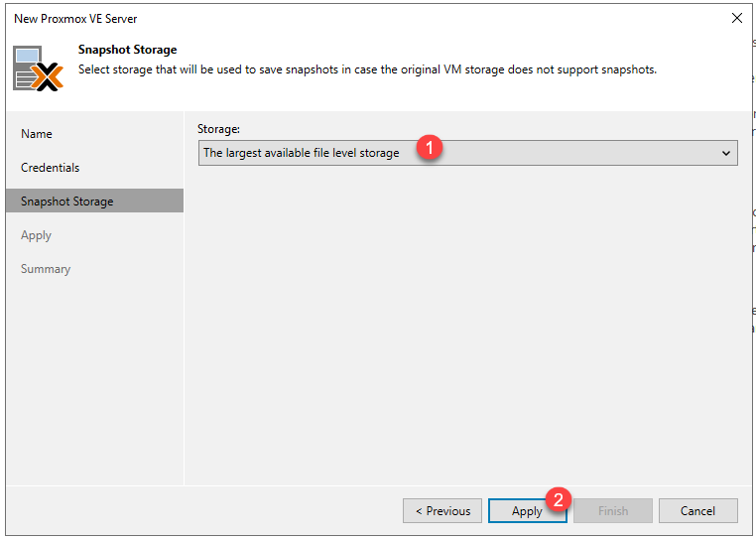Go to the Credentials wizard step
The width and height of the screenshot is (756, 539).
[x=51, y=168]
